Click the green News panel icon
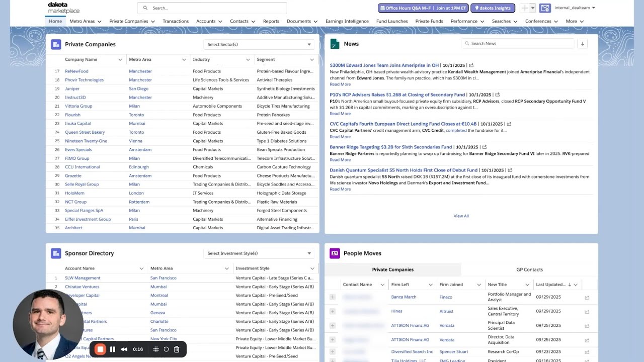This screenshot has width=644, height=362. (x=335, y=44)
